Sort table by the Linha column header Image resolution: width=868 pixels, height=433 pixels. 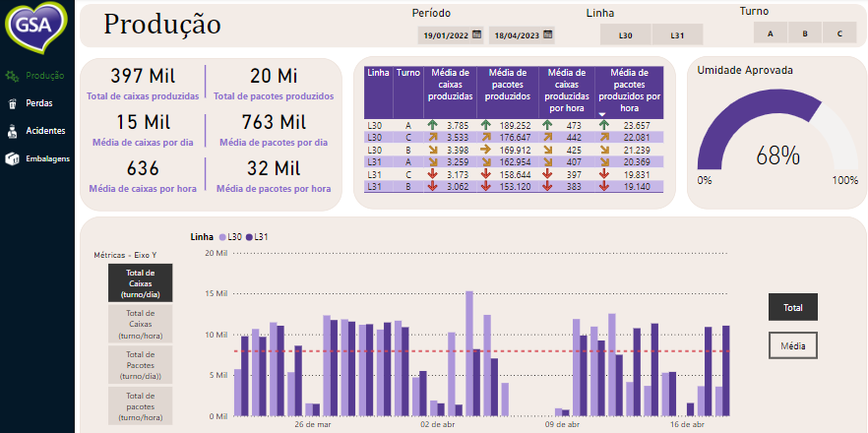377,73
